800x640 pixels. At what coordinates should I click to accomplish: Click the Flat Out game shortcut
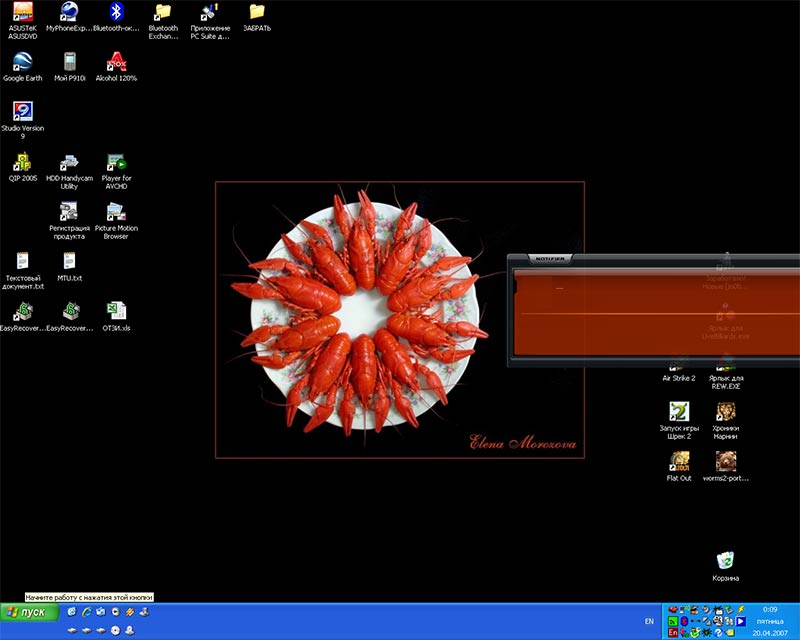pos(679,462)
